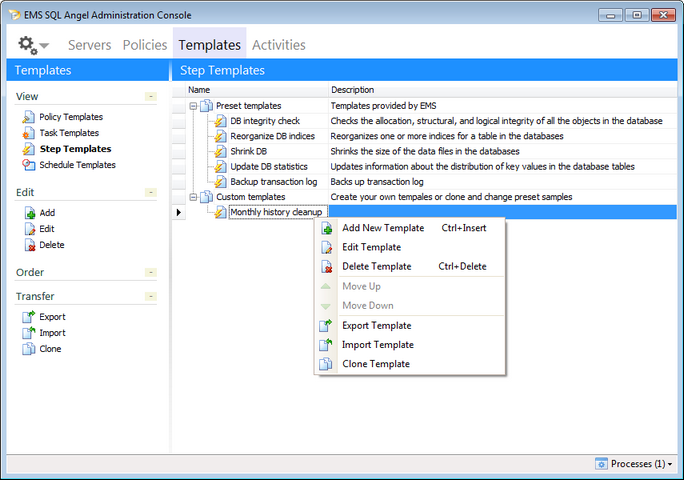Open the gear settings menu

pyautogui.click(x=27, y=45)
